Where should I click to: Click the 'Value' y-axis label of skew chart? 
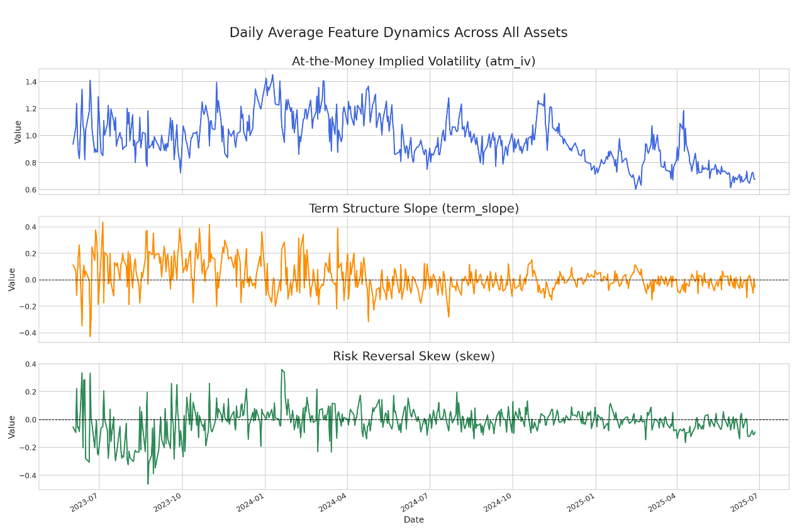coord(12,426)
